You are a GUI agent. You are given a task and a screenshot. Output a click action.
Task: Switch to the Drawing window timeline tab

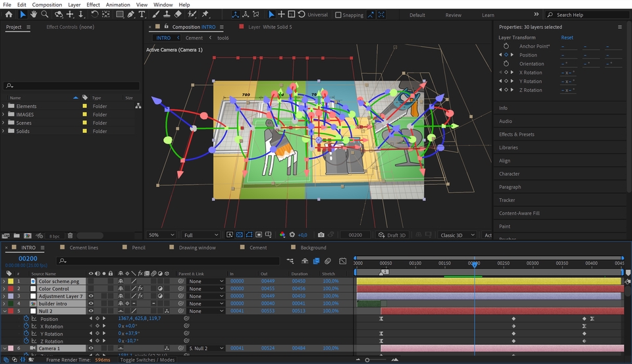[197, 247]
